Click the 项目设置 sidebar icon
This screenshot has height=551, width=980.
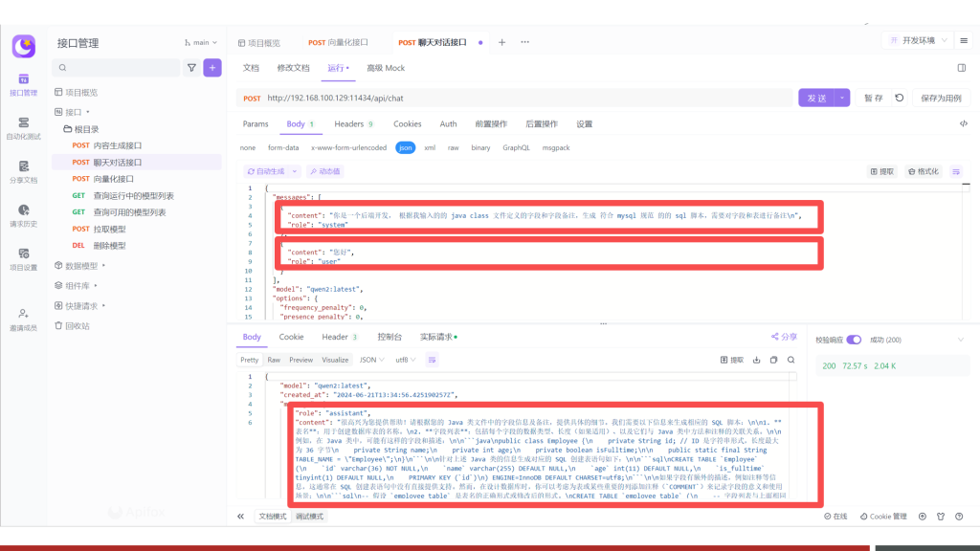23,258
